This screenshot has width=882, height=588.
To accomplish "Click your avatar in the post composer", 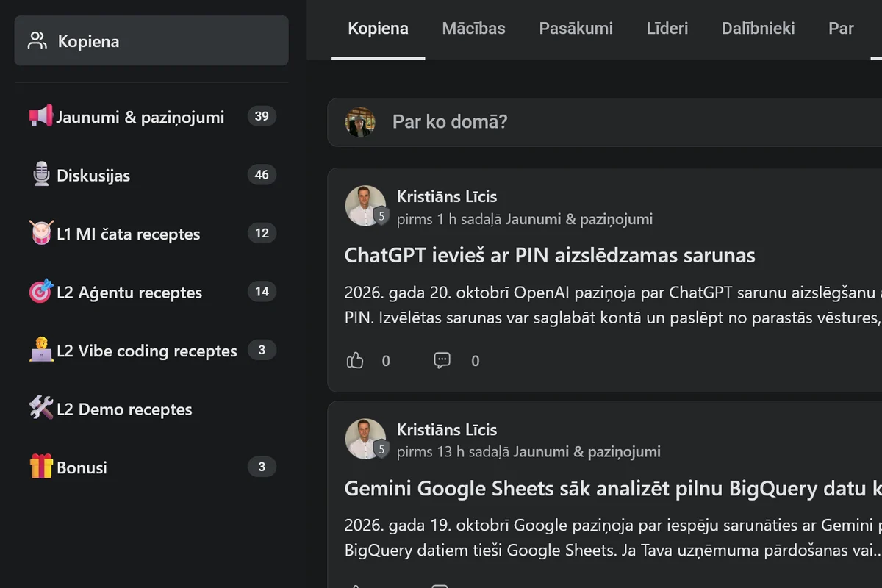I will [x=360, y=122].
